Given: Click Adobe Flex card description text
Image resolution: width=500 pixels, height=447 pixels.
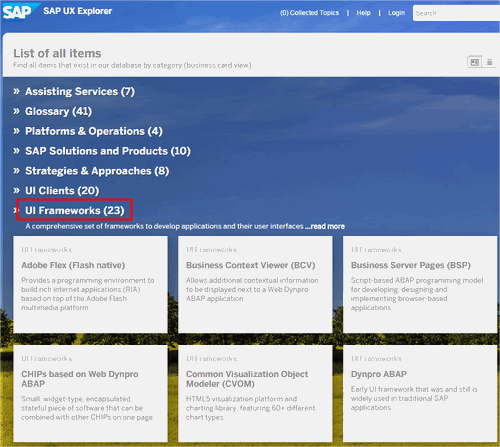Looking at the screenshot, I should (88, 294).
